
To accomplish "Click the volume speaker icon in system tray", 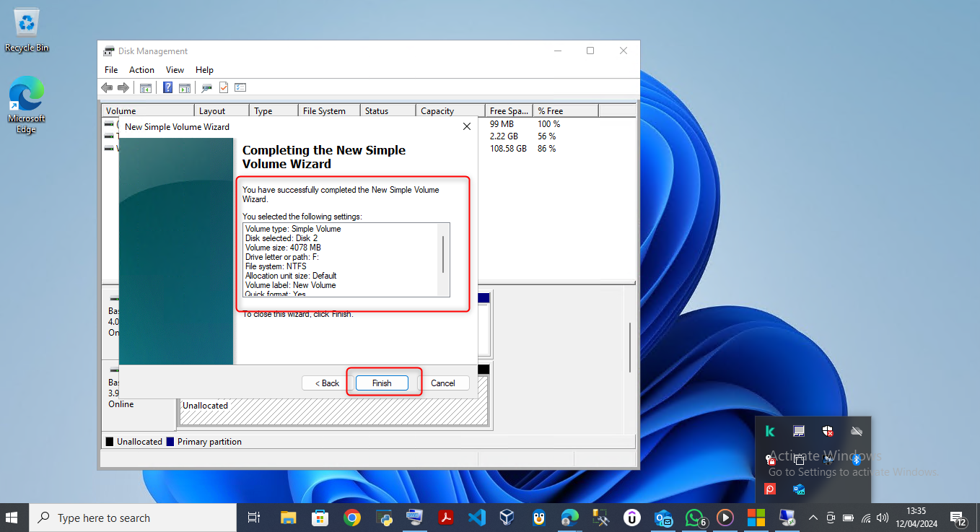I will 883,518.
